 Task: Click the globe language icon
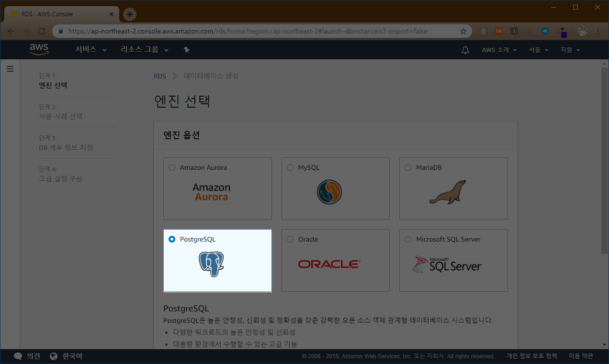coord(54,356)
